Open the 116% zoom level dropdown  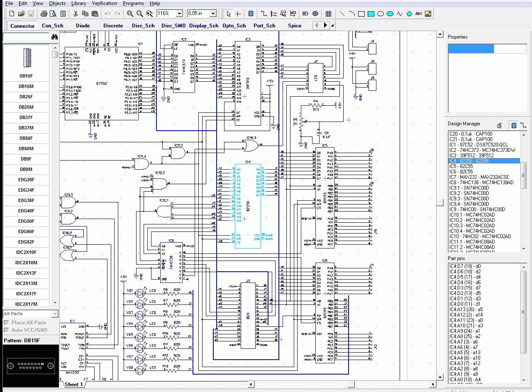pyautogui.click(x=179, y=14)
